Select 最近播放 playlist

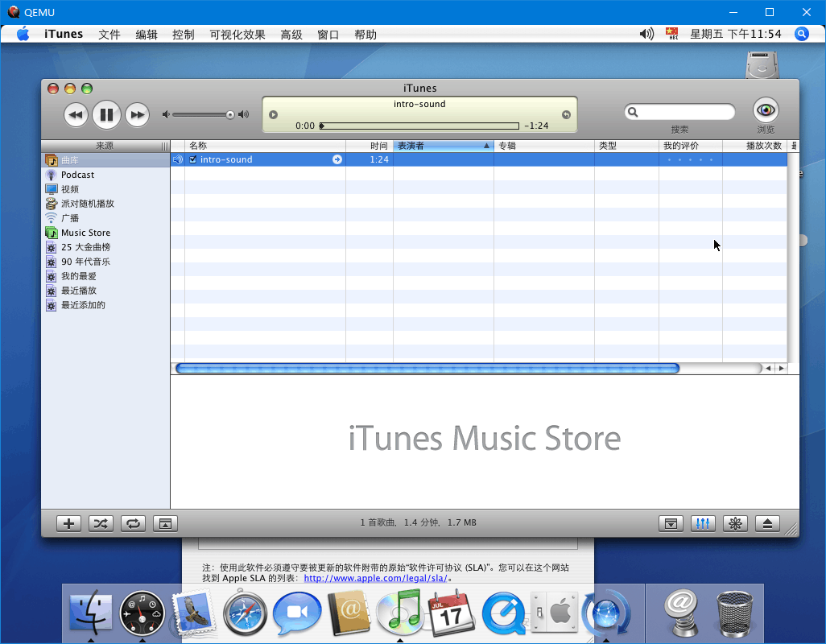click(x=105, y=291)
